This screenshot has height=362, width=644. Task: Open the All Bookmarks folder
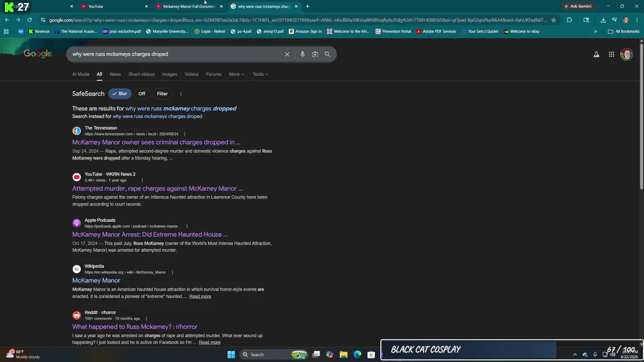click(624, 32)
